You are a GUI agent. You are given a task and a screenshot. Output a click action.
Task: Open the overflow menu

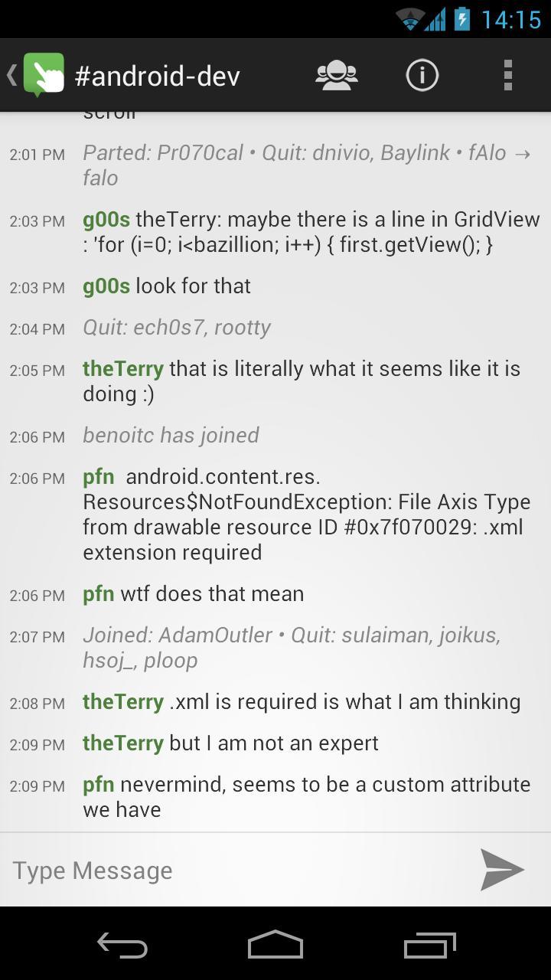(x=507, y=75)
